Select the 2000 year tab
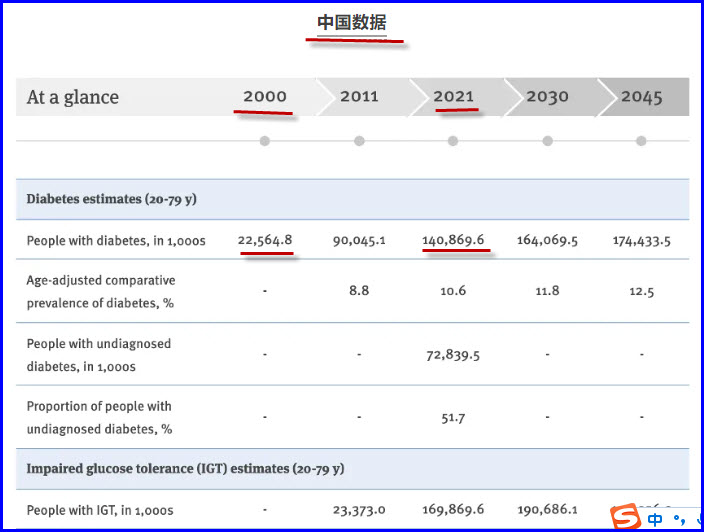 [x=264, y=97]
